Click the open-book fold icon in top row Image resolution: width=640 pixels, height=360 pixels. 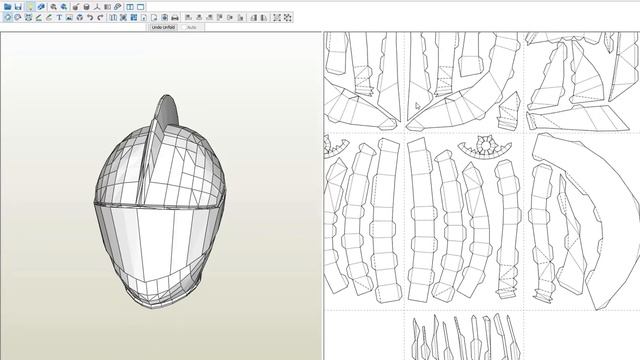107,7
